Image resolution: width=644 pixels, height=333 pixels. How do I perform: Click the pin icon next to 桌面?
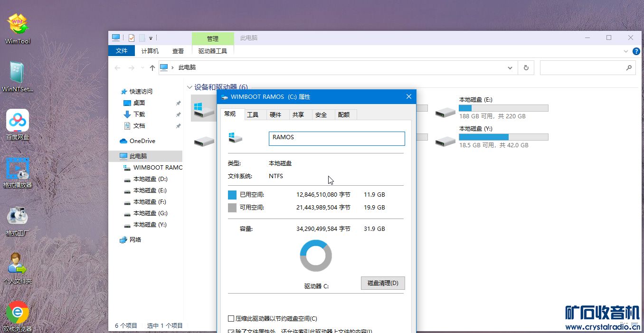[x=178, y=103]
